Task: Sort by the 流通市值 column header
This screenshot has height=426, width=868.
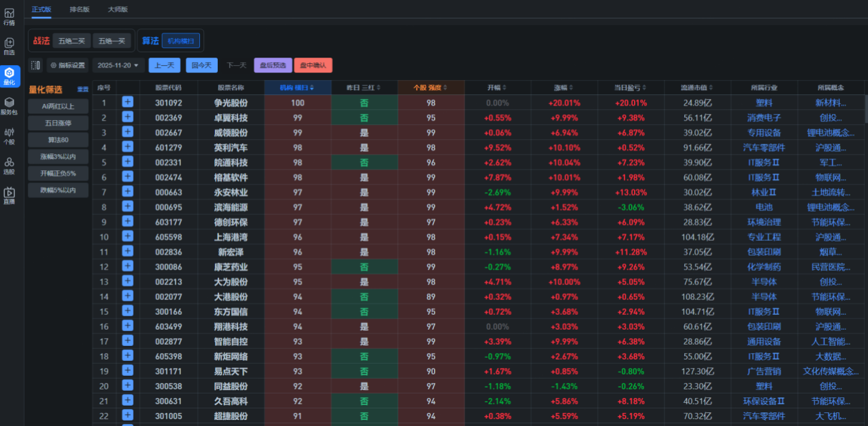Action: pos(697,88)
